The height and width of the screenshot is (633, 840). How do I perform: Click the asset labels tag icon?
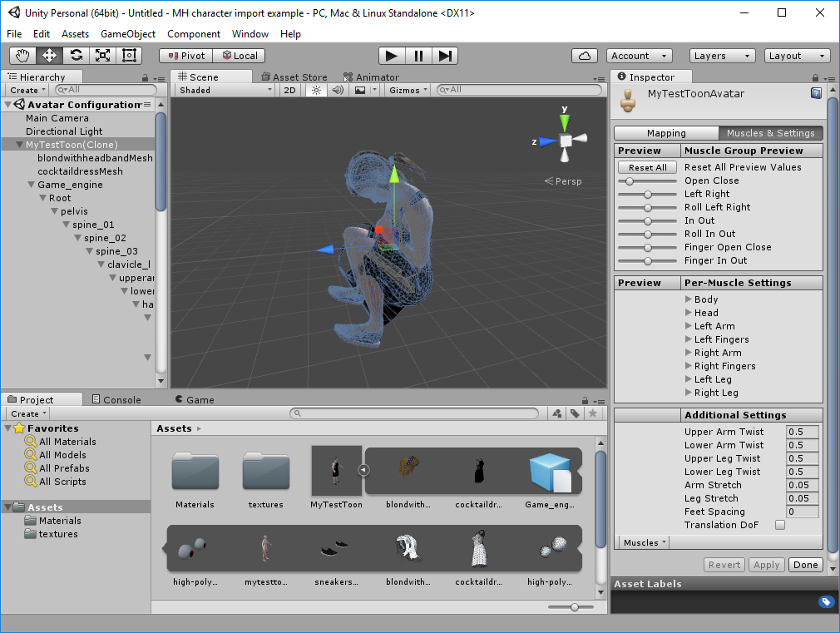coord(826,601)
